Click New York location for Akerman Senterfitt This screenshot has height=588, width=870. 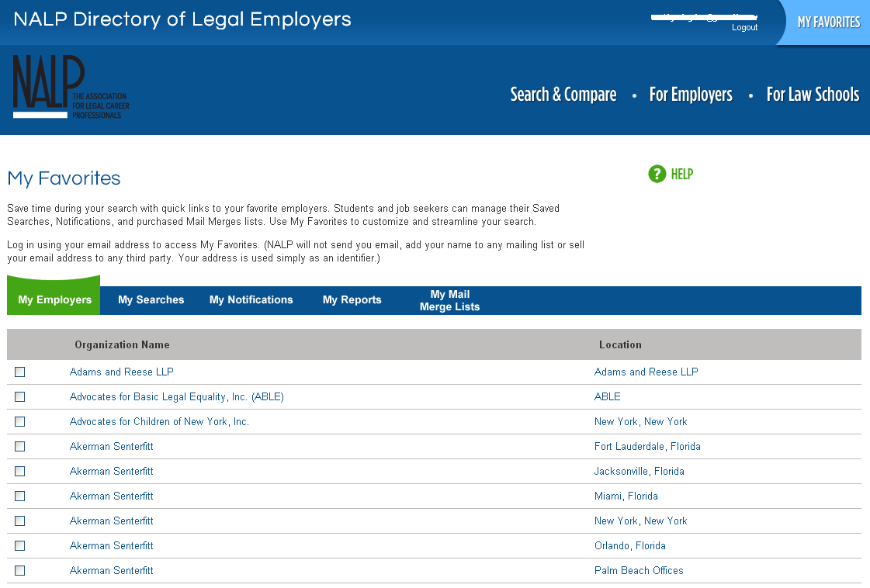(641, 521)
